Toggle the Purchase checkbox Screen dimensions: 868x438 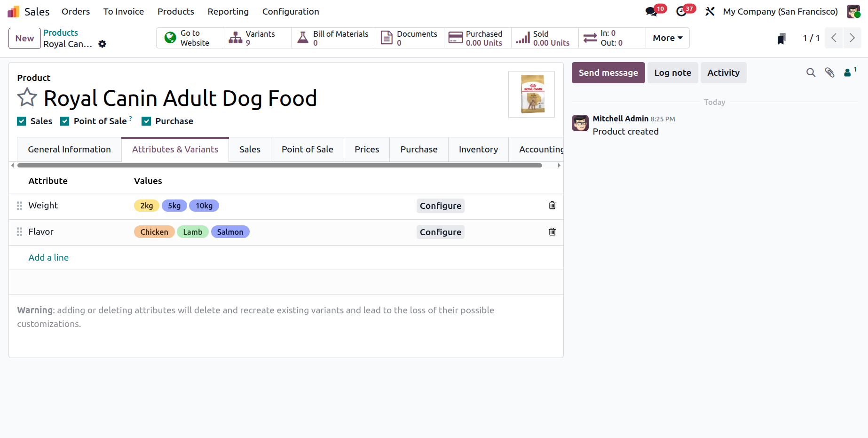(147, 121)
